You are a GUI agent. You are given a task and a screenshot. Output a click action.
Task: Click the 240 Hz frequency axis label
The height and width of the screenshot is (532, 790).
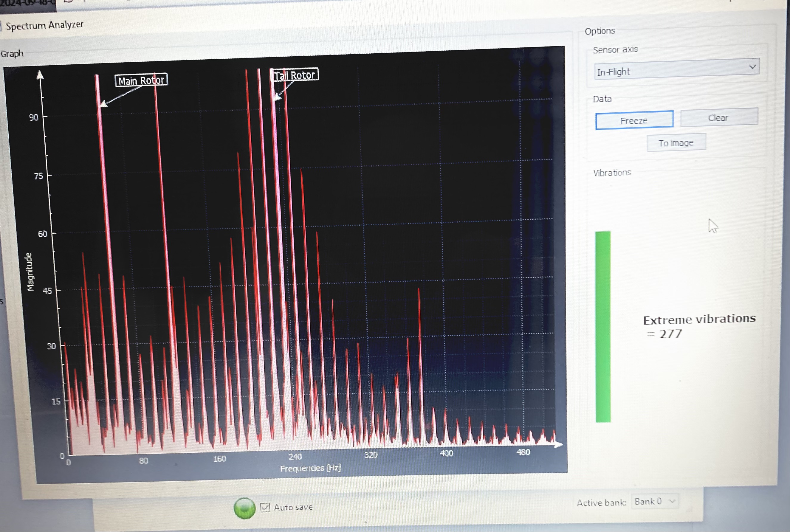point(295,457)
